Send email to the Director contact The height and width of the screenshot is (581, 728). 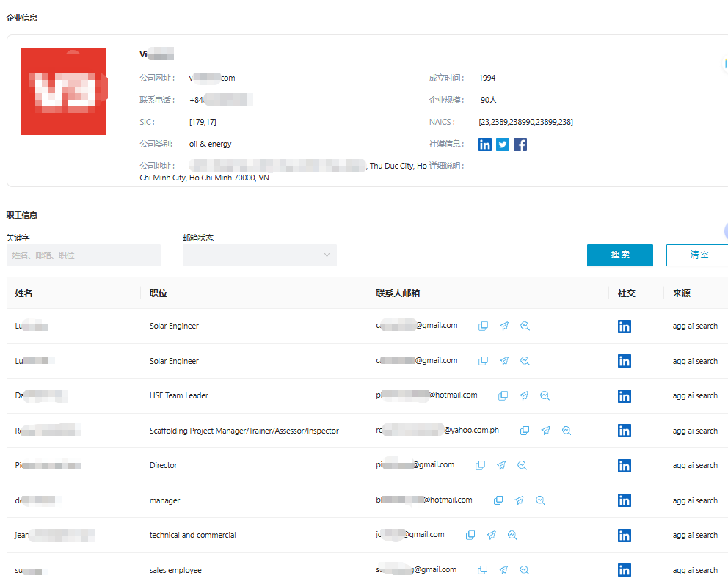[x=501, y=465]
